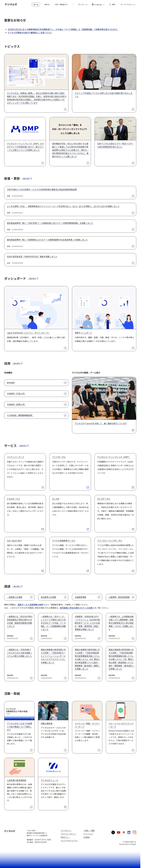
Task: Open the 2025年12月1日 health insurance notice link
Action: [63, 29]
